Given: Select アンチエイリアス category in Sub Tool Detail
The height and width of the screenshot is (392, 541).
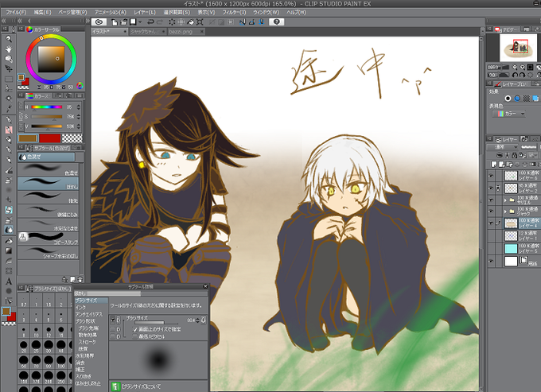Looking at the screenshot, I should tap(89, 314).
